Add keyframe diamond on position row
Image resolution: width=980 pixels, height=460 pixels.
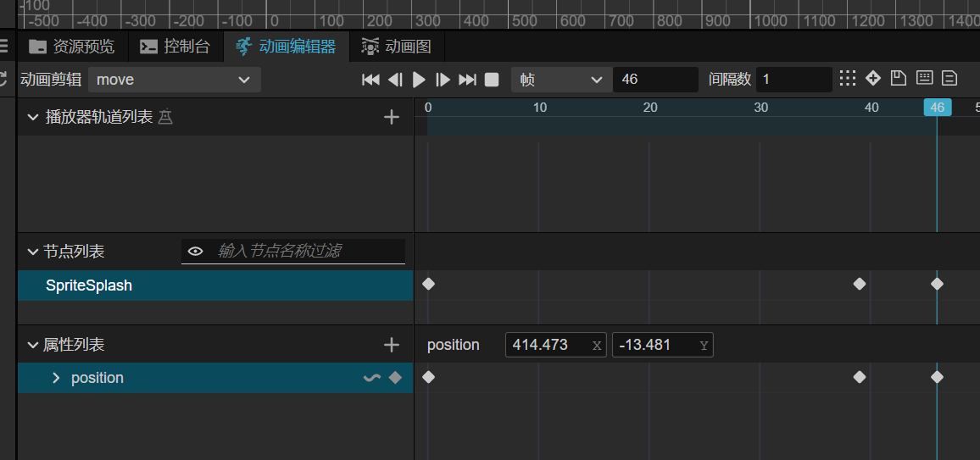395,378
